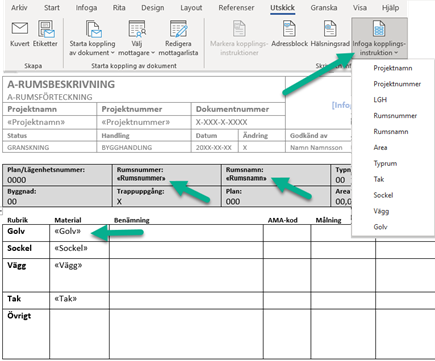Image resolution: width=435 pixels, height=361 pixels.
Task: Open the Granska ribbon tab
Action: tap(324, 8)
